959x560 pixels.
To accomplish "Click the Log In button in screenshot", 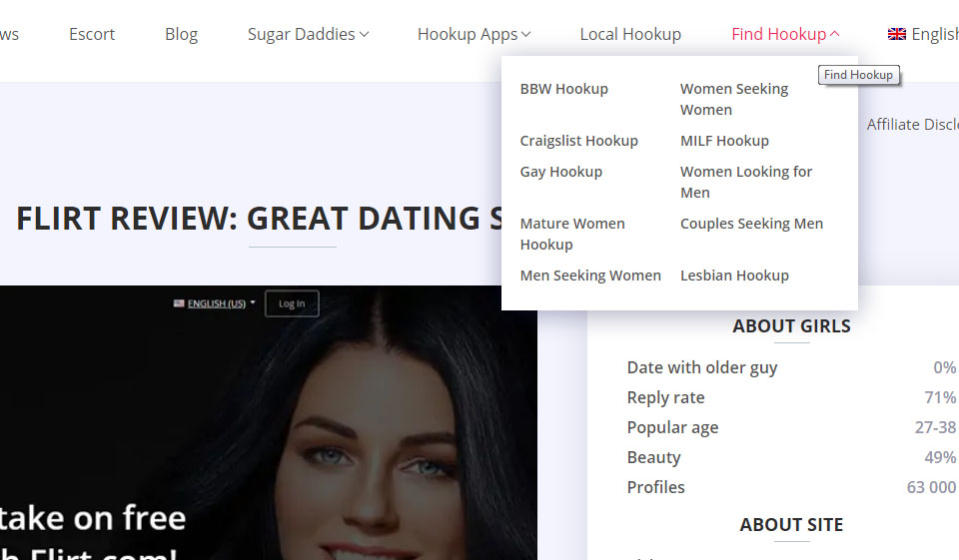I will click(292, 303).
